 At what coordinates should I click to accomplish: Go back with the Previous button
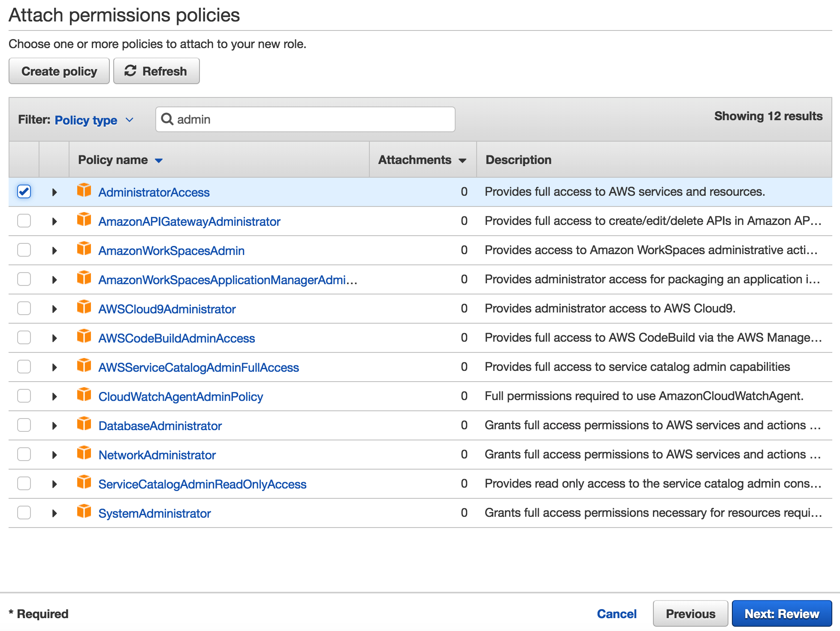pos(690,613)
